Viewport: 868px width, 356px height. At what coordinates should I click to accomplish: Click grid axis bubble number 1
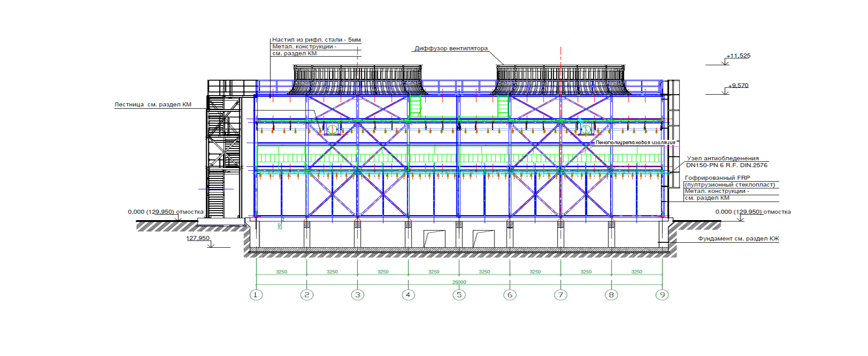(x=256, y=295)
